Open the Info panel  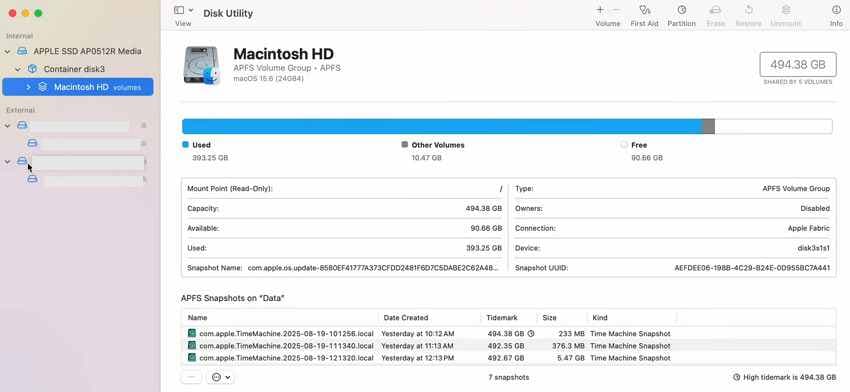coord(836,10)
